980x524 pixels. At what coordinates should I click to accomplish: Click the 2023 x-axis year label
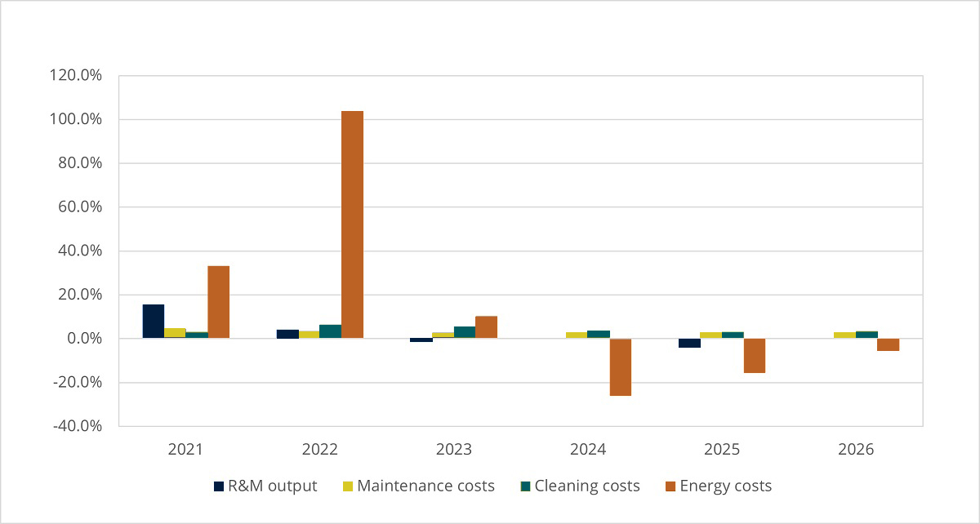(x=454, y=450)
